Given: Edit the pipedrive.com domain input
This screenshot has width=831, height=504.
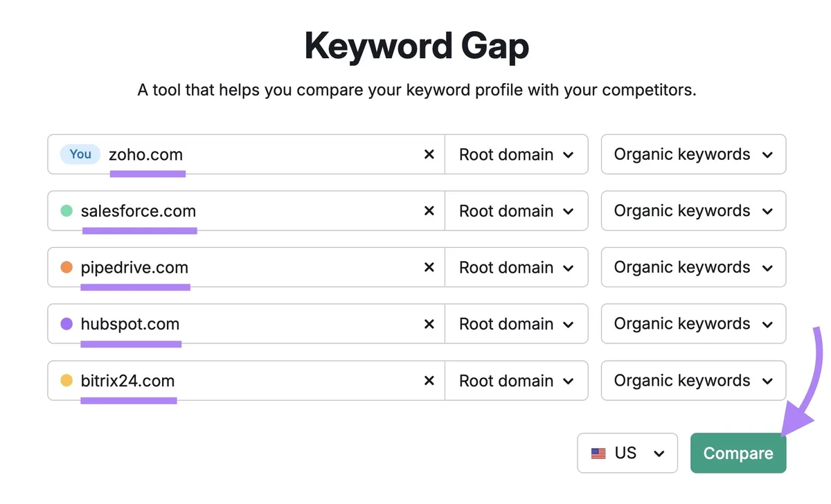Looking at the screenshot, I should tap(246, 268).
